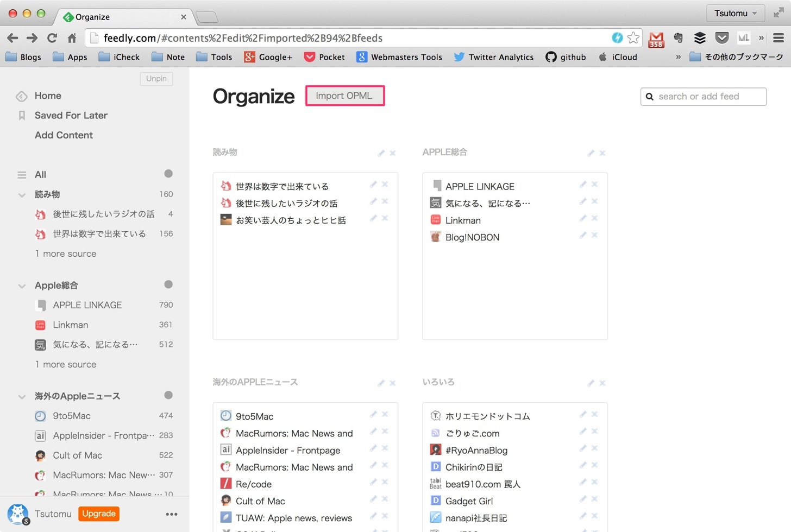Remove Gadget Girl feed X icon
The image size is (791, 532).
pyautogui.click(x=595, y=499)
